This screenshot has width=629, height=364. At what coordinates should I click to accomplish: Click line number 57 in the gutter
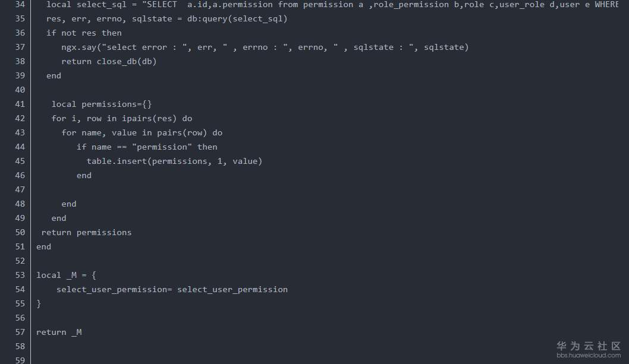(20, 332)
